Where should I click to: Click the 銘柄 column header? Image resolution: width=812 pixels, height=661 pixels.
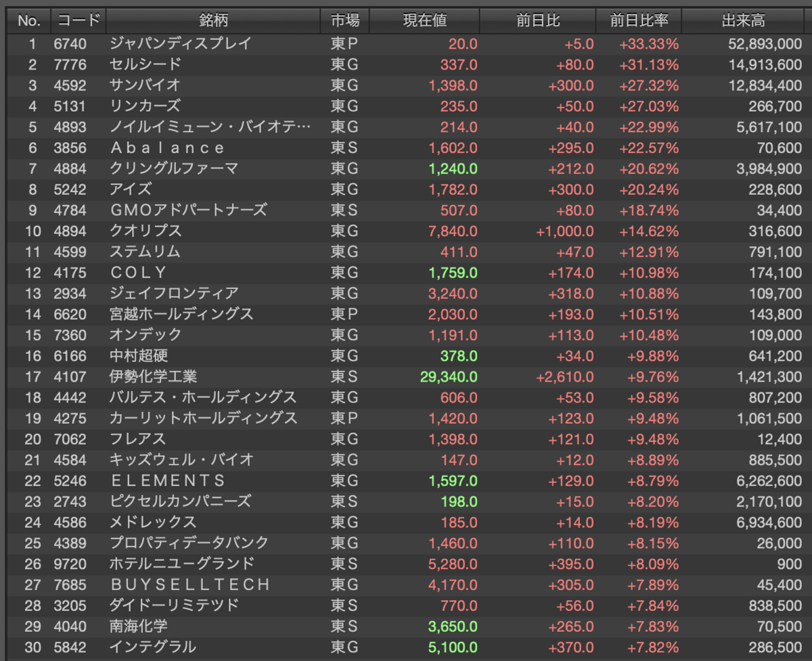213,20
